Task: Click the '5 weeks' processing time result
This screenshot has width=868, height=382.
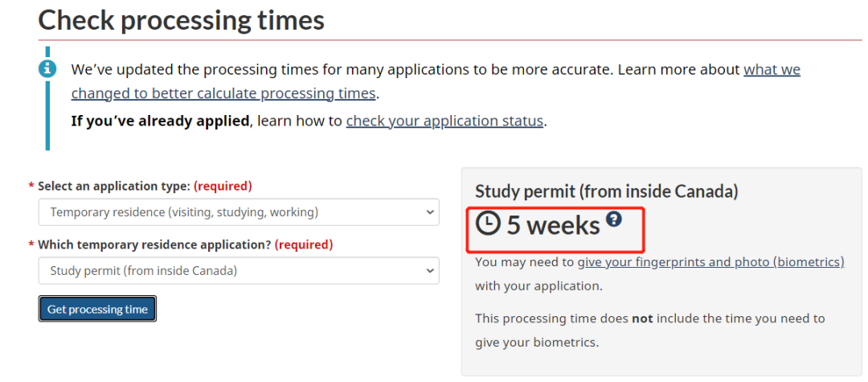Action: [553, 225]
